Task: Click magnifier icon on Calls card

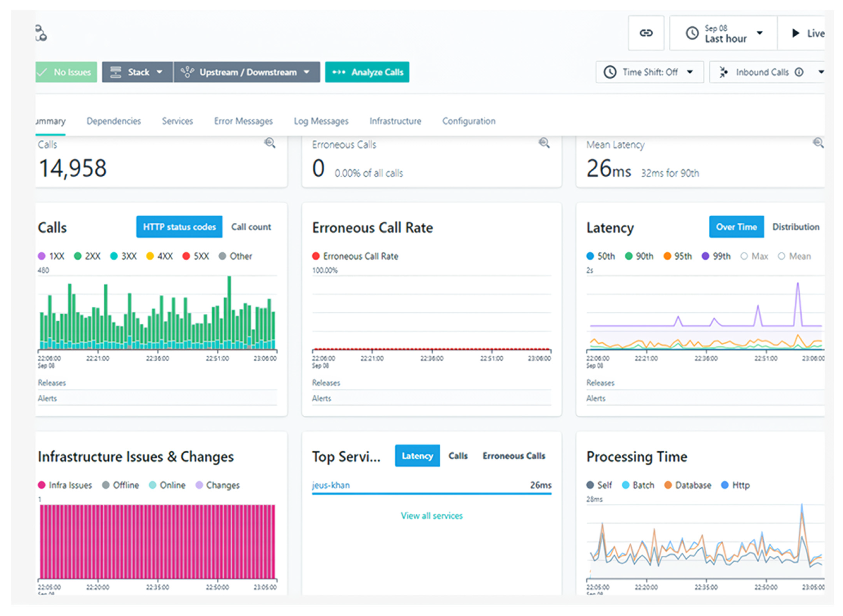Action: pos(270,143)
